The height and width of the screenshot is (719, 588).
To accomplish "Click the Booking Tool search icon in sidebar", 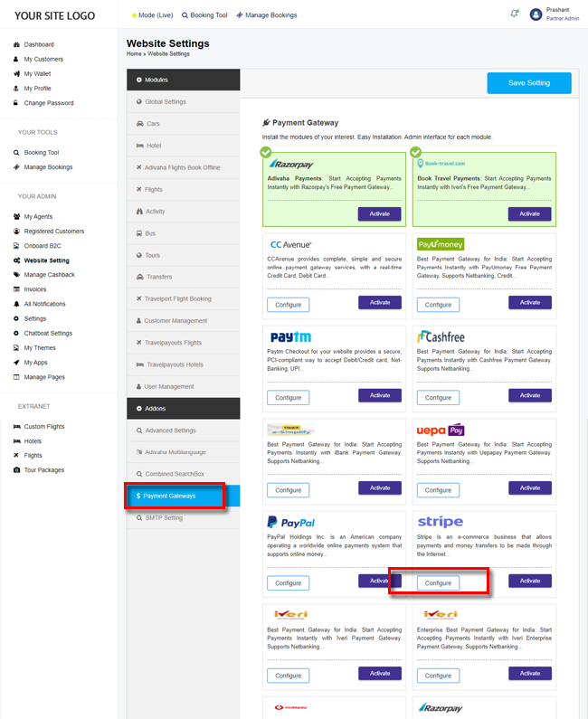I will click(x=16, y=153).
